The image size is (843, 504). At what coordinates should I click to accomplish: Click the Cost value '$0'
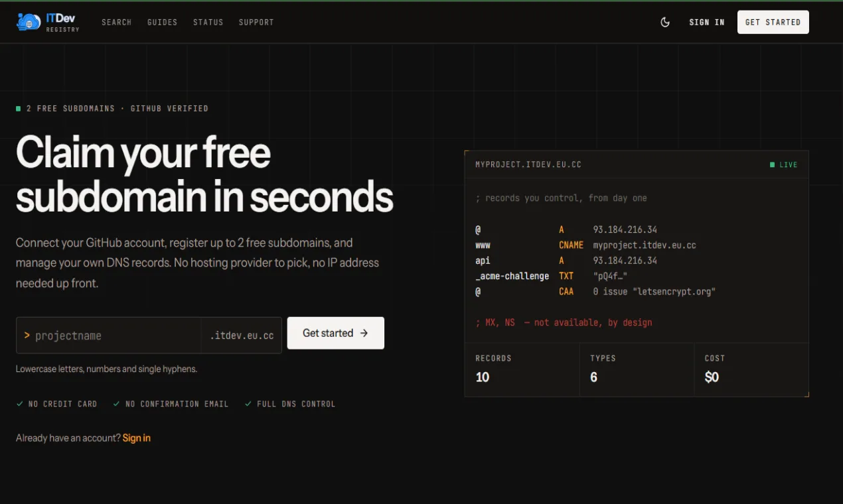tap(712, 377)
